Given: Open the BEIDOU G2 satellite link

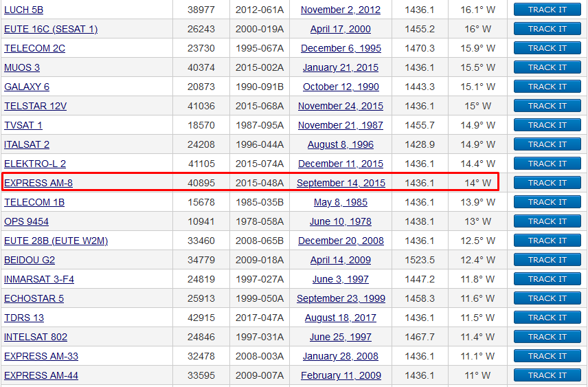Looking at the screenshot, I should pos(30,260).
